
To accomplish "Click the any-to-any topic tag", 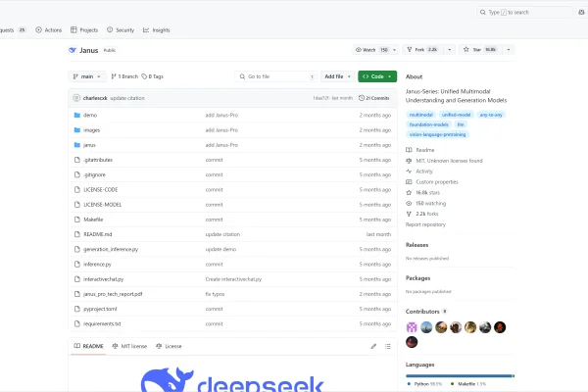I will (x=491, y=115).
